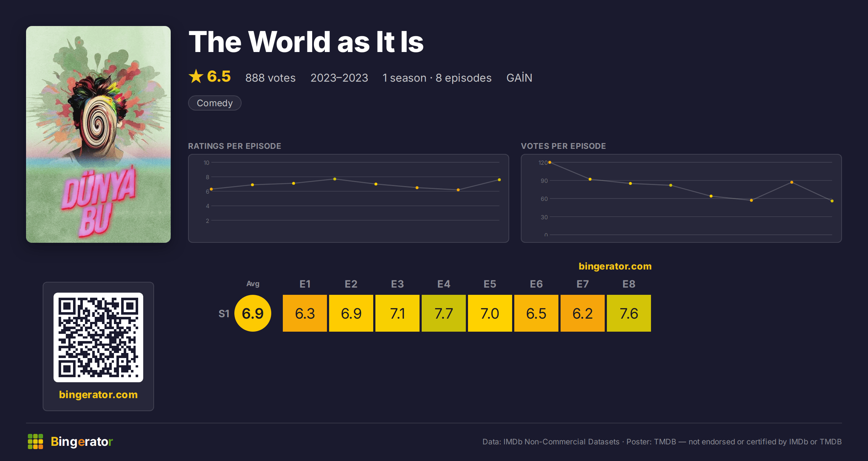Click the Bingerator grid logo icon
The height and width of the screenshot is (461, 868).
point(35,441)
